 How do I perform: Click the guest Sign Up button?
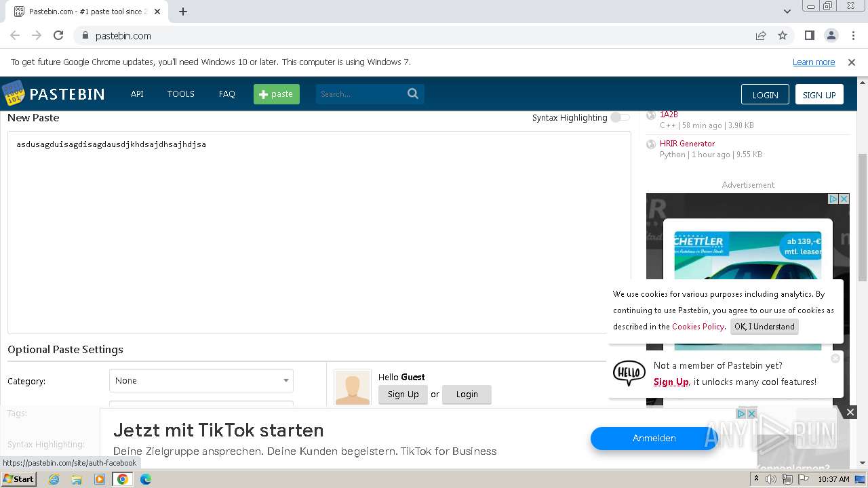coord(403,394)
